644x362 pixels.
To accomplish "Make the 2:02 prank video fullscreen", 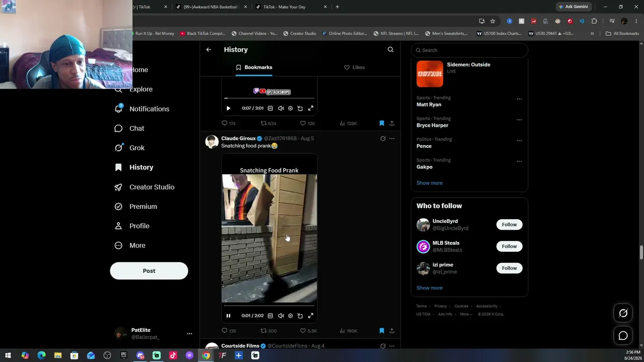I will tap(310, 316).
